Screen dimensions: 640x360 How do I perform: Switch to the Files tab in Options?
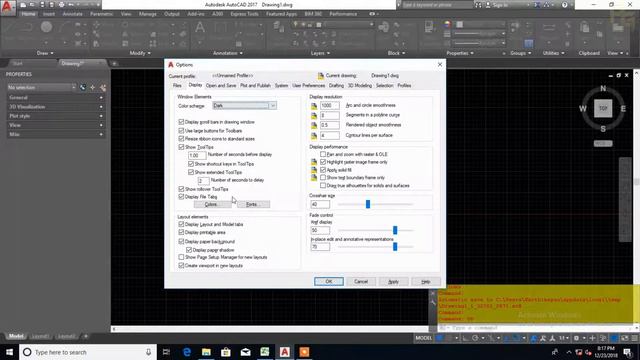177,86
